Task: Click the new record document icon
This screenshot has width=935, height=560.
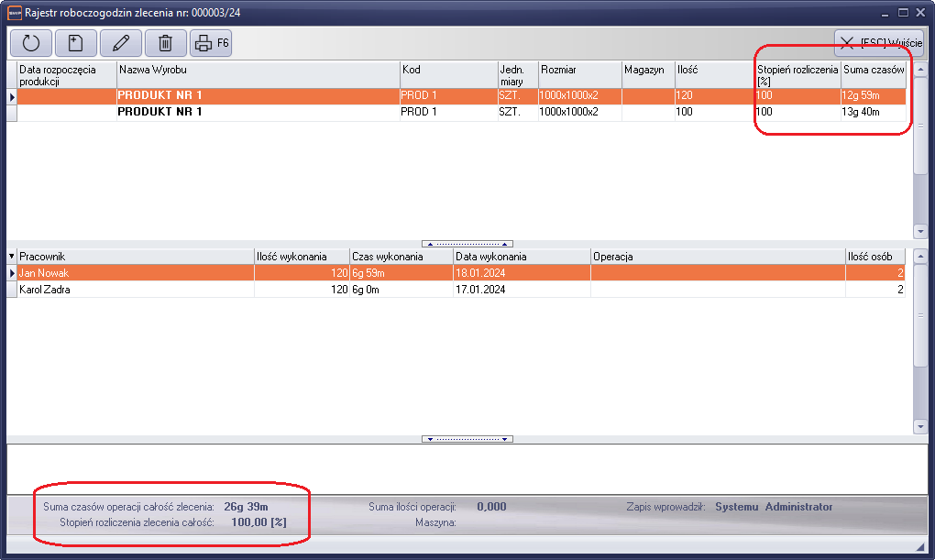Action: pos(75,43)
